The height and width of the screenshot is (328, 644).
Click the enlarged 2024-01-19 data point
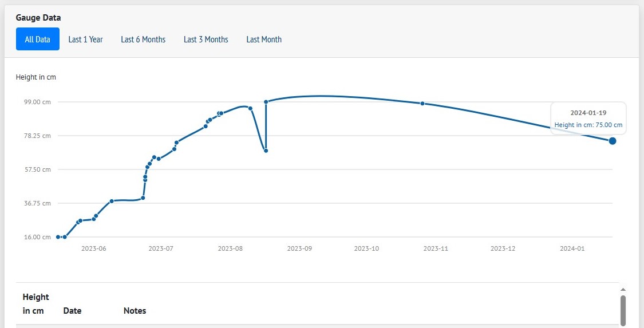click(613, 141)
